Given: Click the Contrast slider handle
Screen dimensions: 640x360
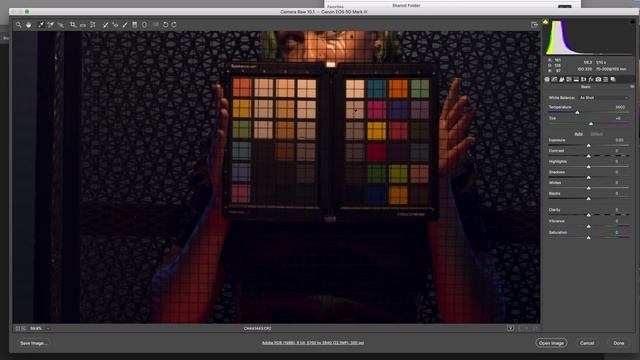Looking at the screenshot, I should point(589,156).
